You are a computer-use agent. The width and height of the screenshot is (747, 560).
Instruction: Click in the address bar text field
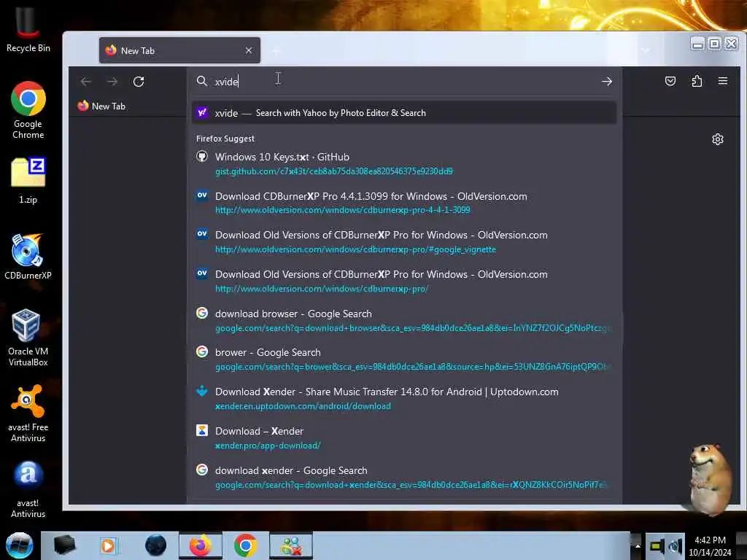click(405, 82)
